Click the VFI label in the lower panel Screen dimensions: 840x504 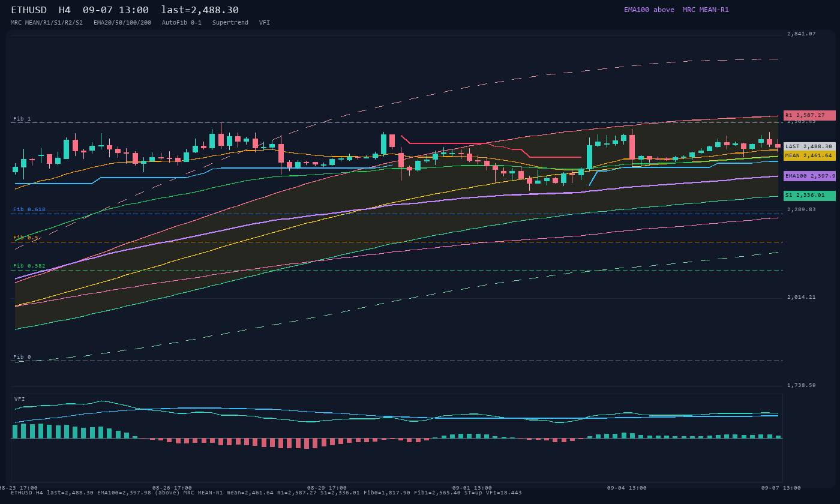coord(20,399)
